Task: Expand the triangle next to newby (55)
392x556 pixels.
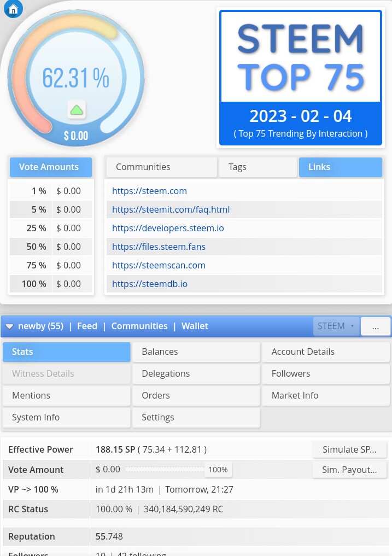Action: pos(10,326)
